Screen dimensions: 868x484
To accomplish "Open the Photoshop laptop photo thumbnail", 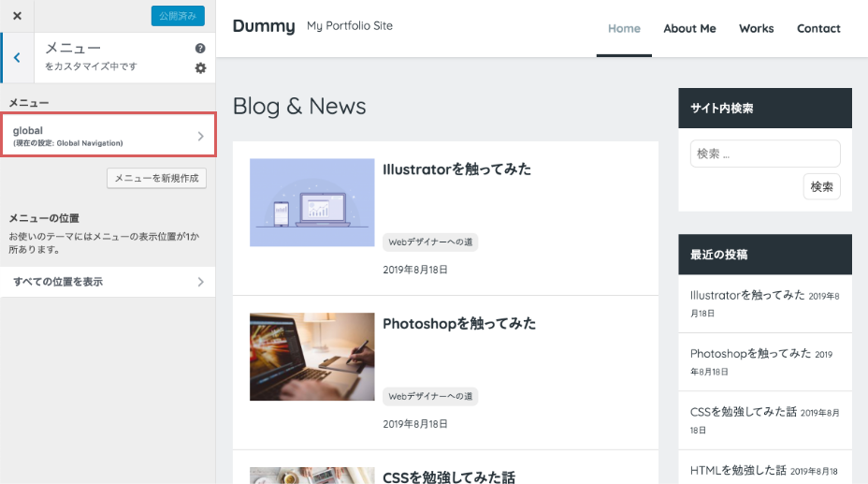I will click(x=311, y=357).
